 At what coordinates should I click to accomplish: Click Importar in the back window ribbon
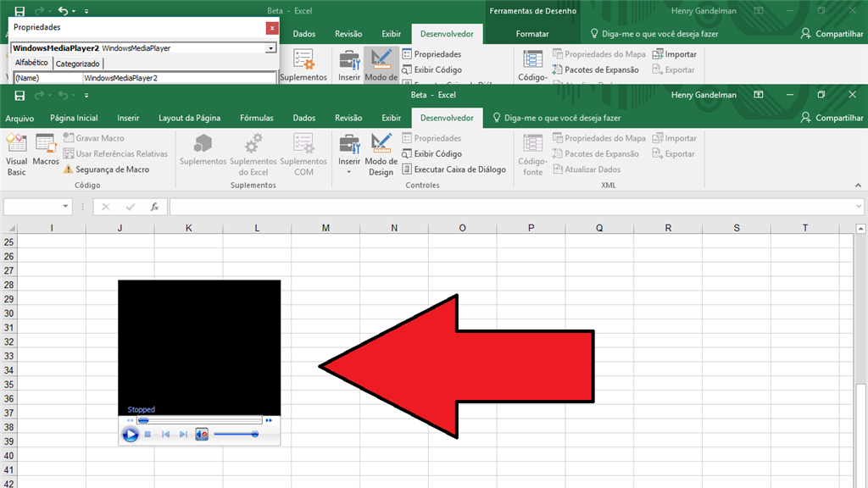tap(674, 54)
